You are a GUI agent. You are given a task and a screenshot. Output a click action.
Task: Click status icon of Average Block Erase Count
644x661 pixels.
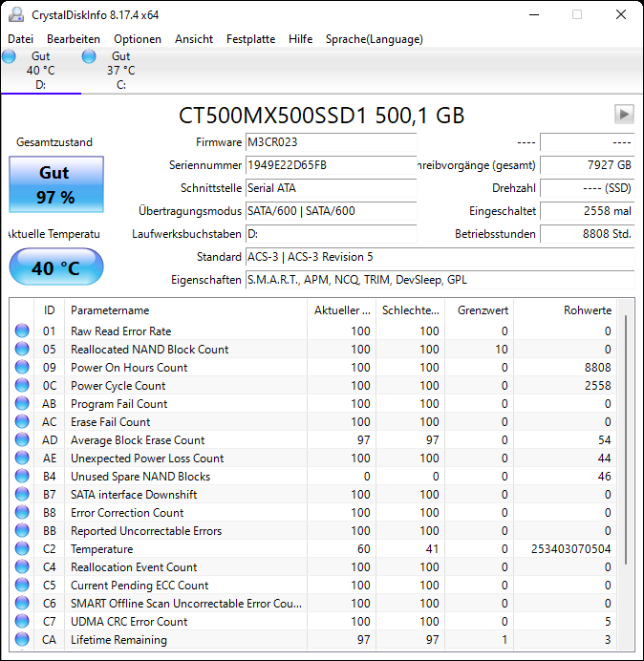(22, 439)
